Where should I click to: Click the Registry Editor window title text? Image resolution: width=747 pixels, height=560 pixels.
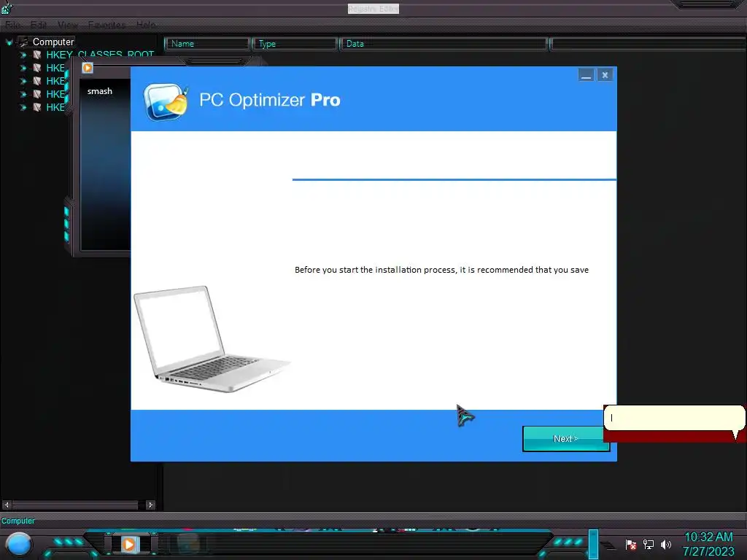point(373,9)
